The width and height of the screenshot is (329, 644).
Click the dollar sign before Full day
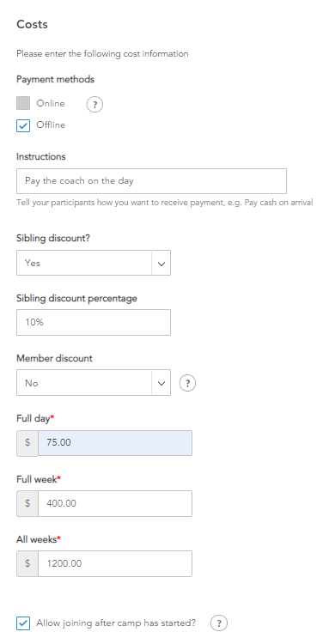click(27, 443)
